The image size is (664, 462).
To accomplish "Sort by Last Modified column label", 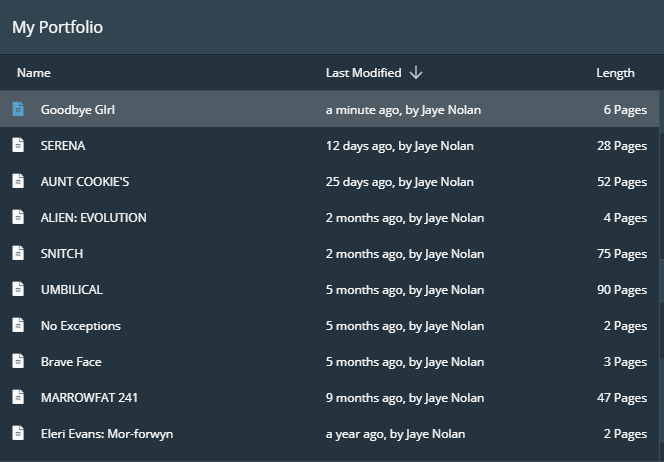I will coord(363,73).
